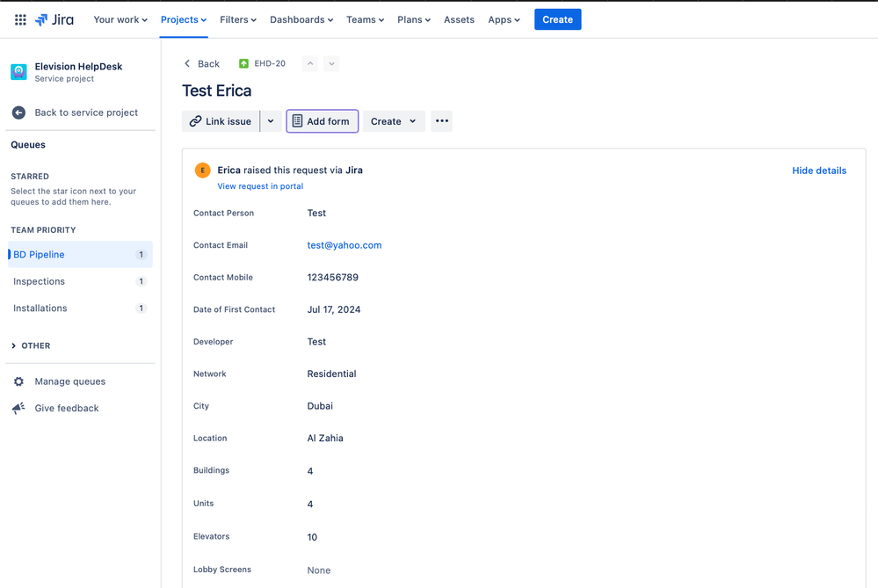Click Back to service project
878x588 pixels.
(86, 113)
